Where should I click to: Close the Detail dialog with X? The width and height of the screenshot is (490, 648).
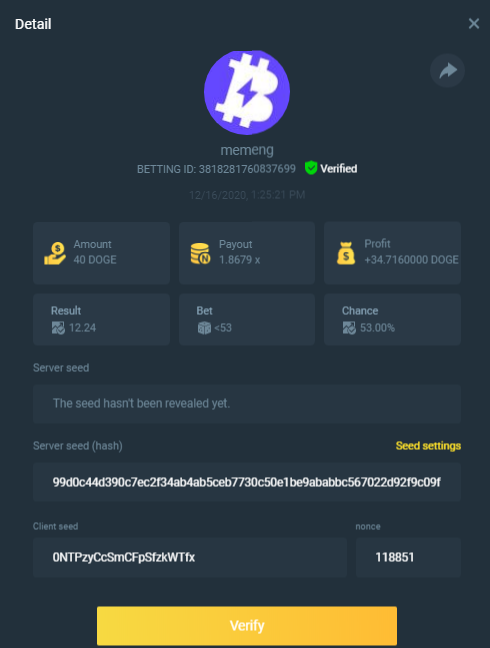(x=474, y=24)
